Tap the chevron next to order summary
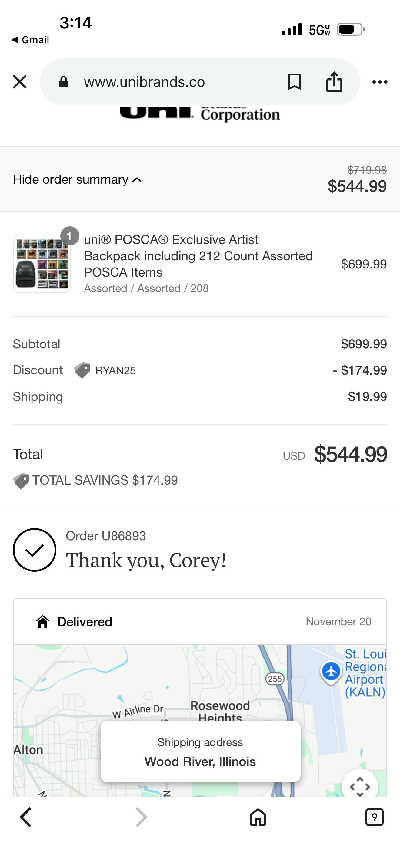 [137, 180]
